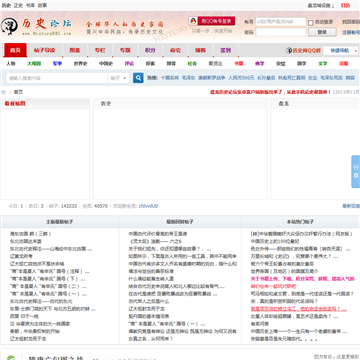Open the 评论 category link
360x360 pixels.
tap(129, 64)
